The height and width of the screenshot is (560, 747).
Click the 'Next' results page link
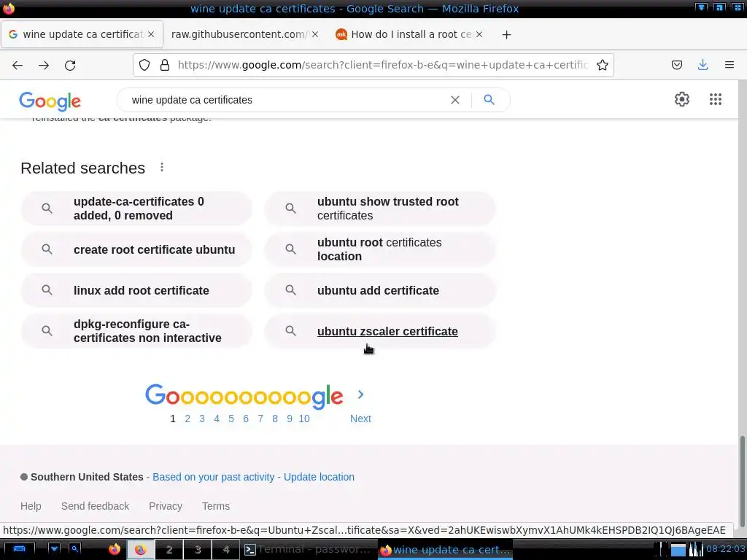tap(360, 419)
